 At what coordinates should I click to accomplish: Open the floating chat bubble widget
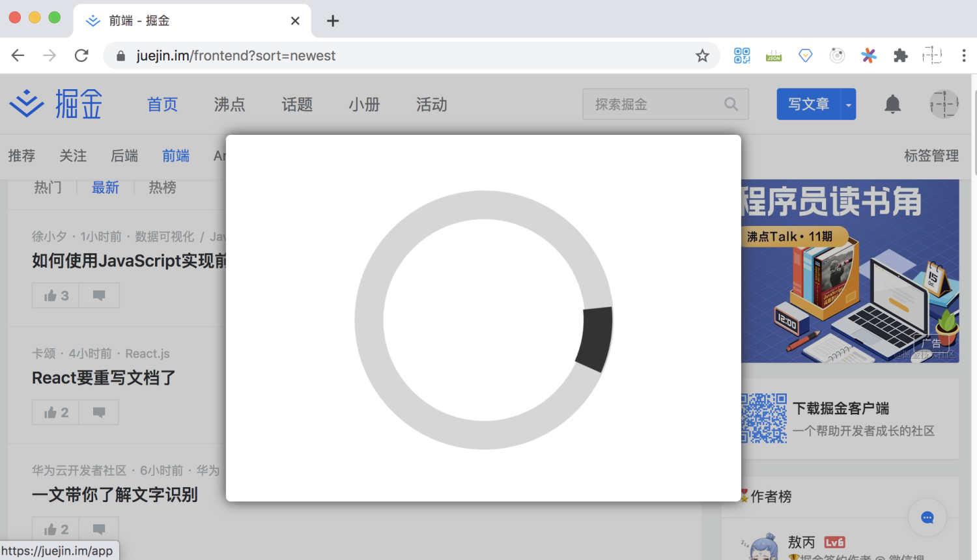(x=927, y=517)
